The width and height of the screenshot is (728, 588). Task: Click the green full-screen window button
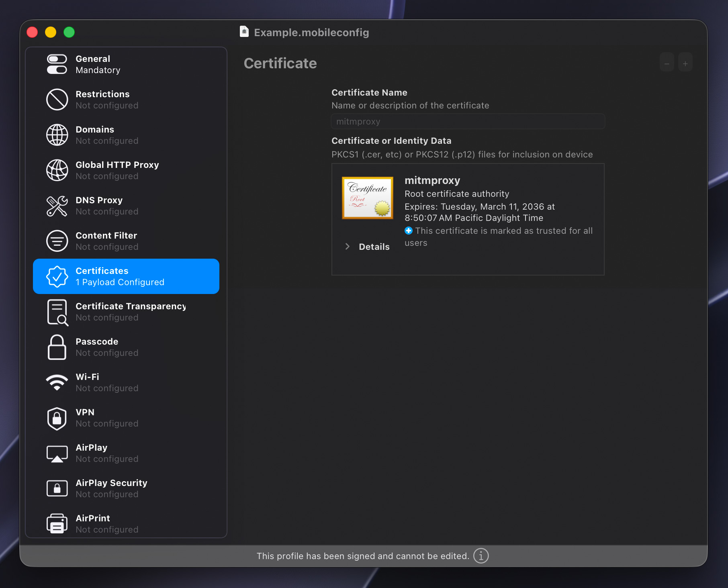(x=69, y=32)
